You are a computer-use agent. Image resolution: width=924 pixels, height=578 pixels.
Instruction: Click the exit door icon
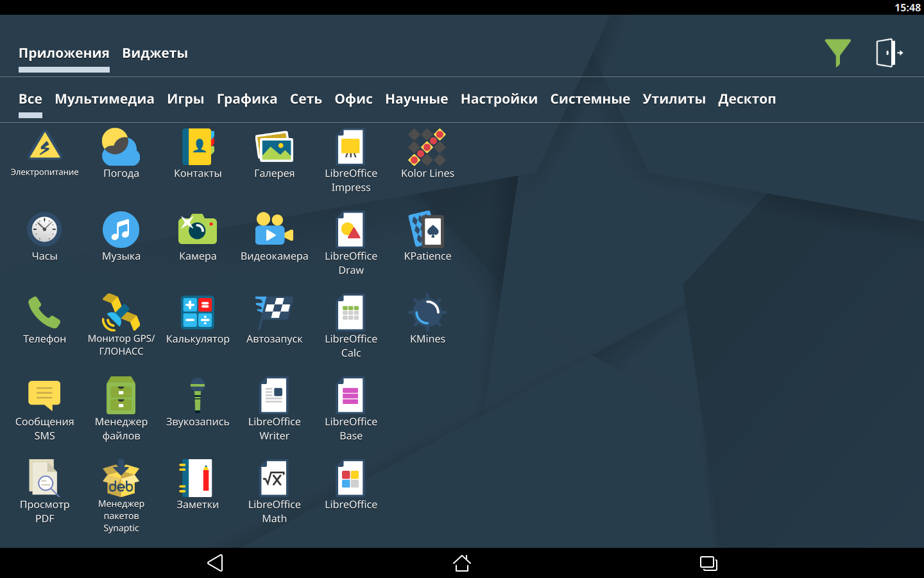[889, 53]
